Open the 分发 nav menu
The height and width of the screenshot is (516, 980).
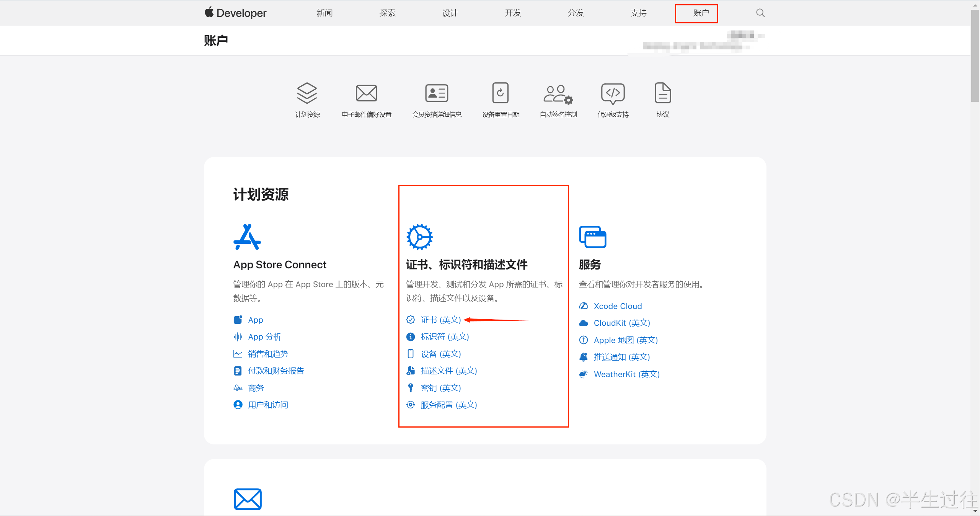576,13
